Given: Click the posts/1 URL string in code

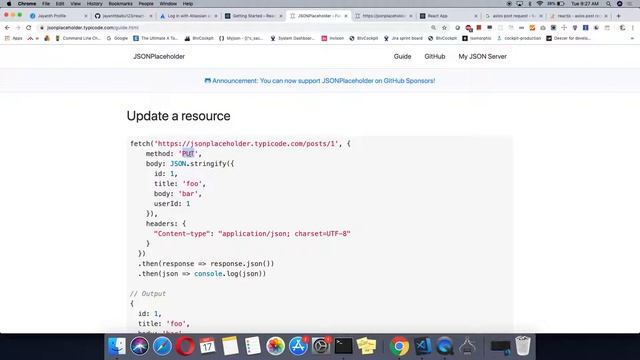Looking at the screenshot, I should 247,144.
